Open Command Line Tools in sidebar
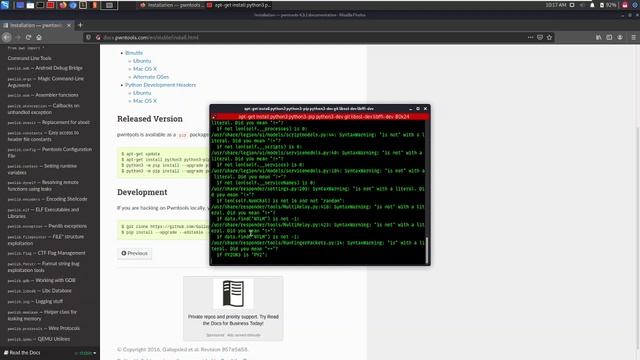The width and height of the screenshot is (640, 360). tap(29, 58)
